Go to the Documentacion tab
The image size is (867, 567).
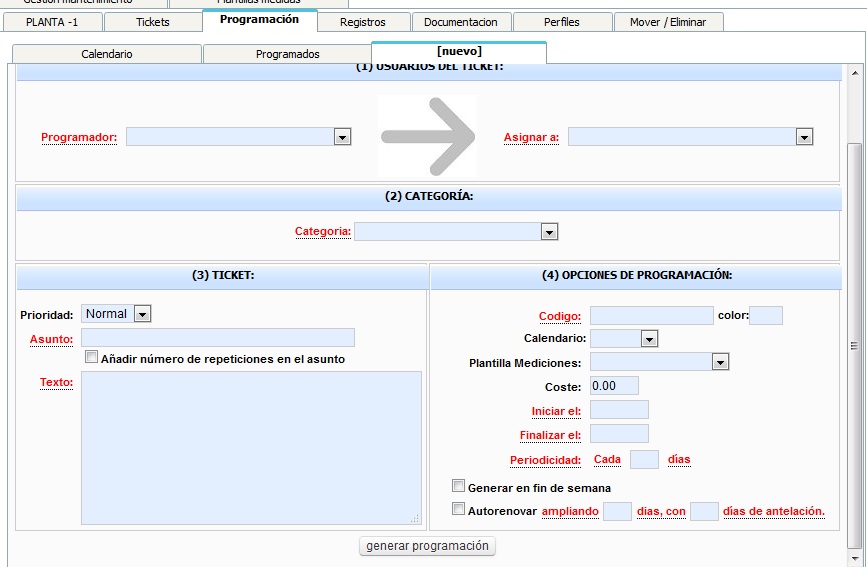click(x=461, y=22)
